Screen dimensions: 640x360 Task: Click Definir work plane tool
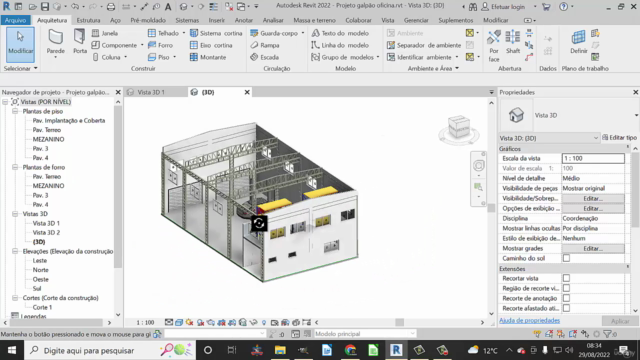tap(578, 42)
